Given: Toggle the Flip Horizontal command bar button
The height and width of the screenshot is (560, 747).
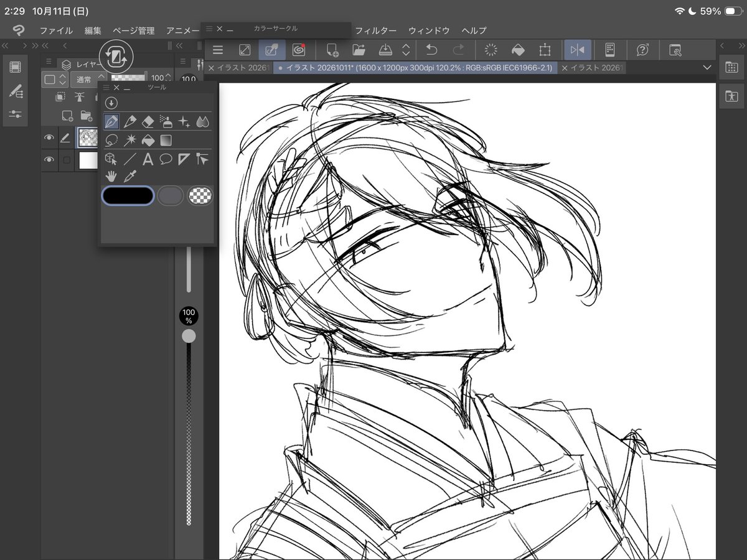Looking at the screenshot, I should point(578,50).
